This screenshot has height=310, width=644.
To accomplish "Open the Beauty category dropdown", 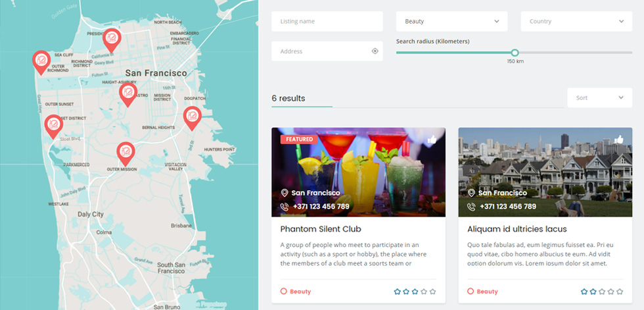I will [x=452, y=21].
